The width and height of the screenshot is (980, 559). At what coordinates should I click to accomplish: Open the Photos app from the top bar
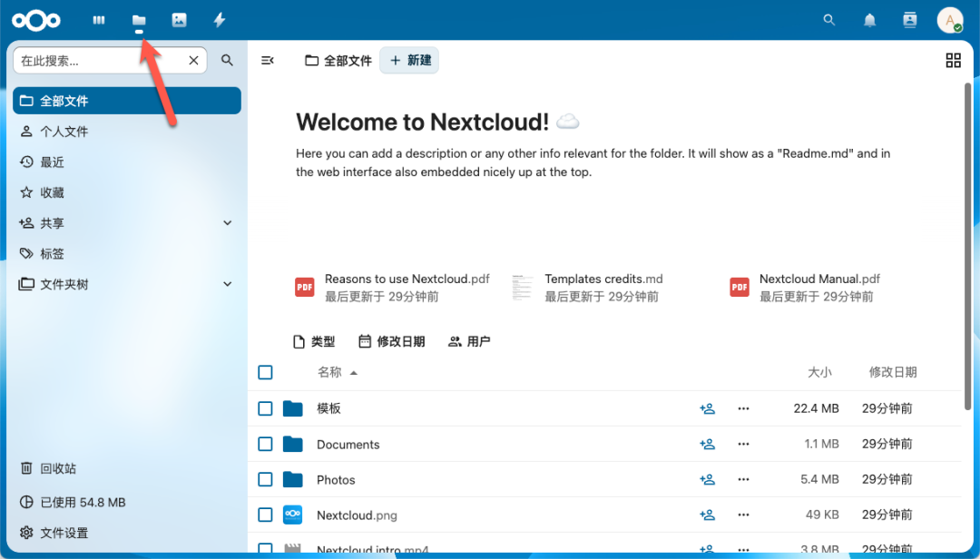coord(178,20)
